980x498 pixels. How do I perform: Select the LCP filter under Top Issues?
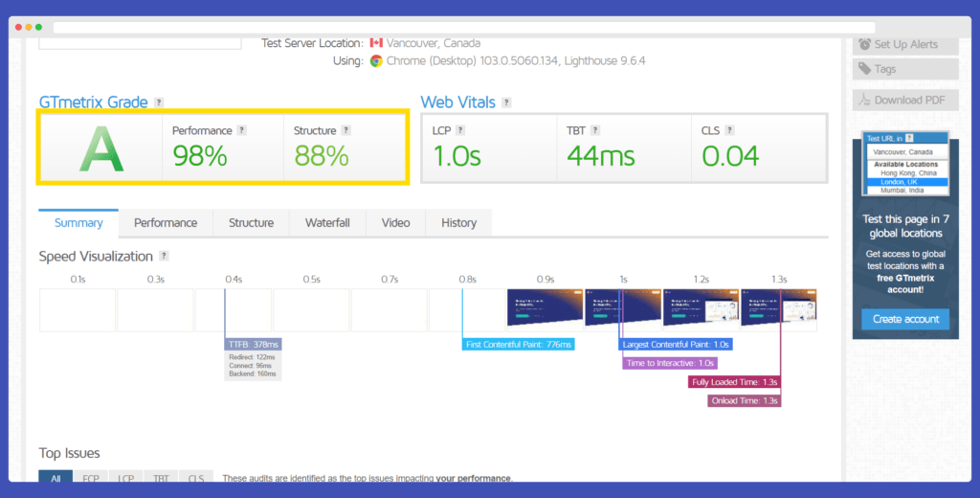pos(125,477)
